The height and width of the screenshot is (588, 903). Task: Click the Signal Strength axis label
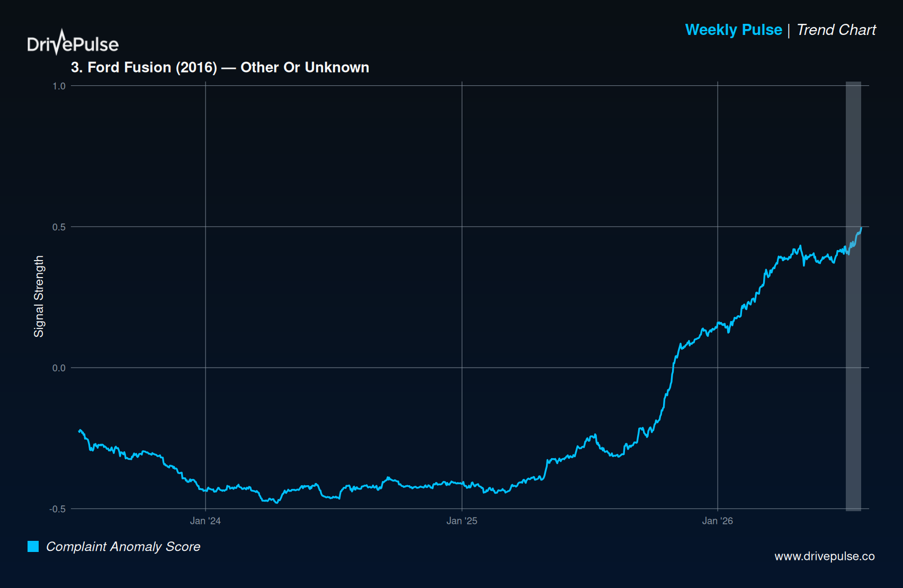tap(39, 297)
